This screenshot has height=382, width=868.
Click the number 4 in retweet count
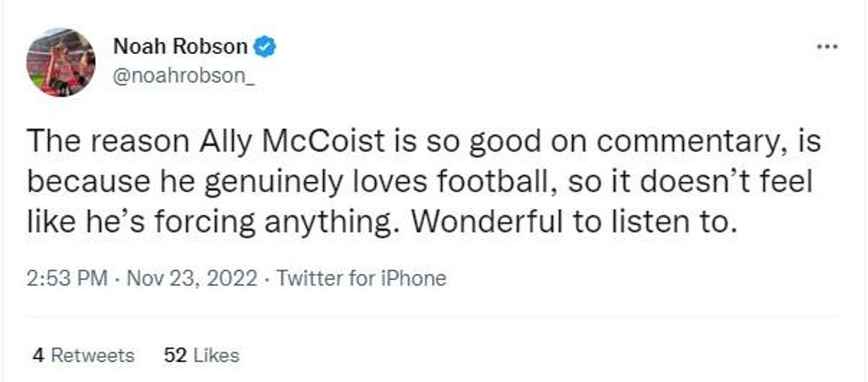pos(38,355)
